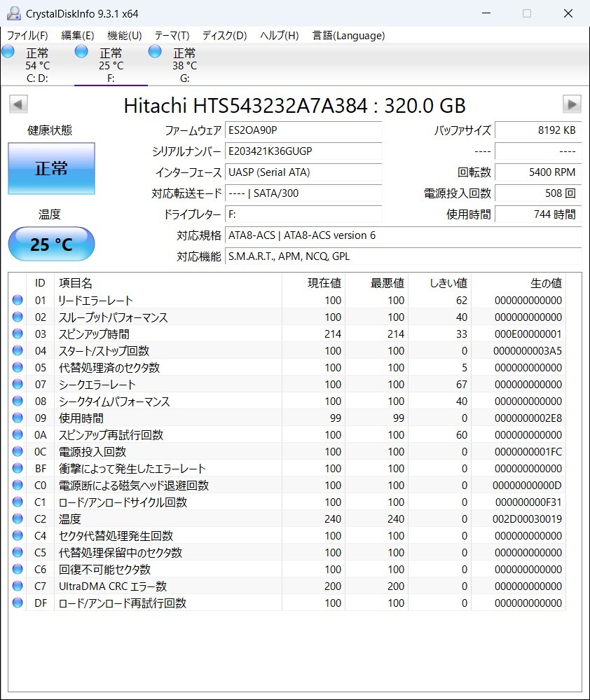Viewport: 590px width, 700px height.
Task: Click status dot for 電源断による磁気ヘッド退避回数 row
Action: (18, 485)
